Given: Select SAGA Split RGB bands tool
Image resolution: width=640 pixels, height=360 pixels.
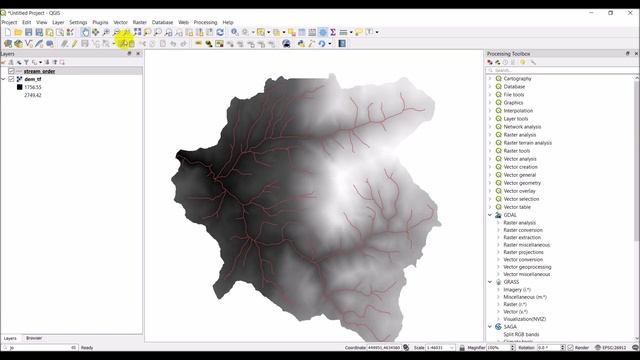Looking at the screenshot, I should pyautogui.click(x=521, y=335).
